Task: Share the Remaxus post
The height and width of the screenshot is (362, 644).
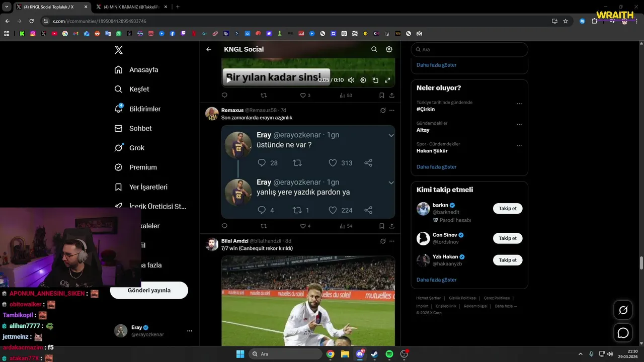Action: [x=392, y=226]
